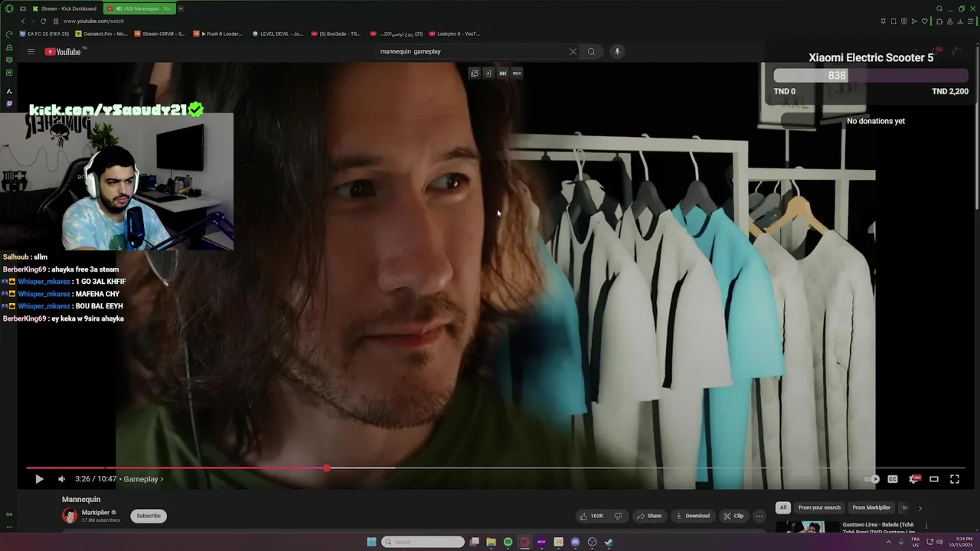Open the FRA US language switcher
The image size is (980, 551).
pos(916,542)
